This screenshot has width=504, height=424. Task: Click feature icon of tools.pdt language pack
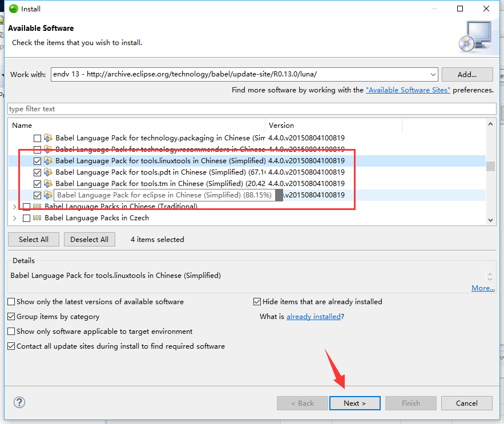point(48,172)
